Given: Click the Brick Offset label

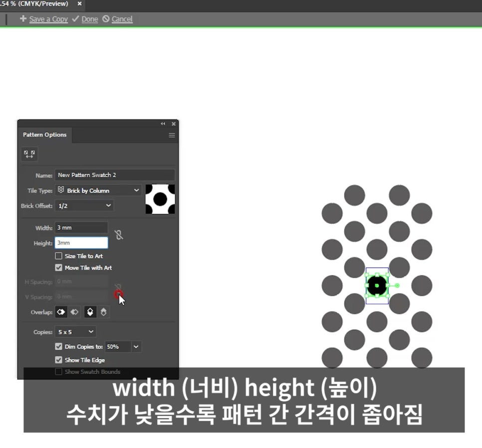Looking at the screenshot, I should (x=36, y=206).
